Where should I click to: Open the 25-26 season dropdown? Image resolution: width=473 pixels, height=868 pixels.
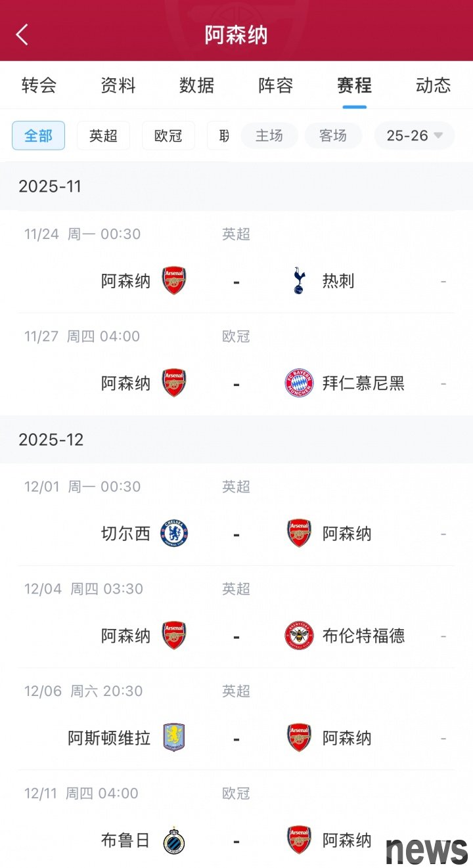click(414, 136)
